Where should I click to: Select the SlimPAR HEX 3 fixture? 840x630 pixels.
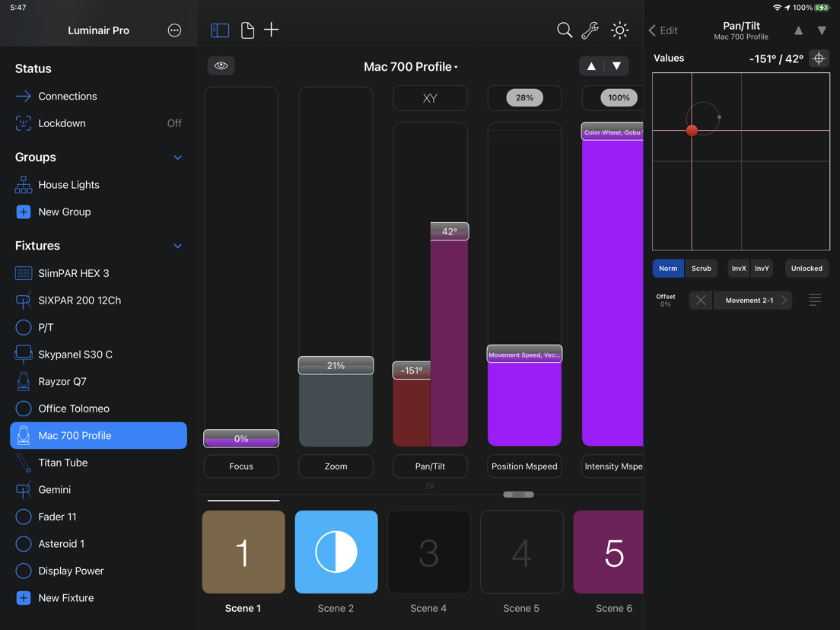[x=99, y=273]
